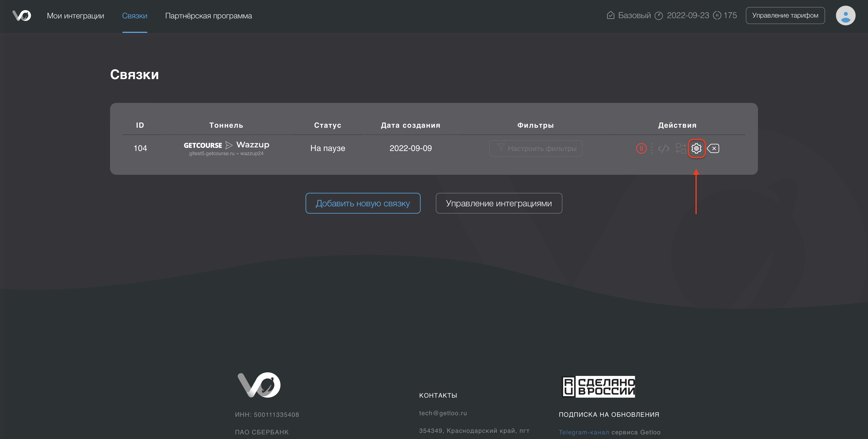This screenshot has height=439, width=868.
Task: Switch to the Связки tab
Action: 134,16
